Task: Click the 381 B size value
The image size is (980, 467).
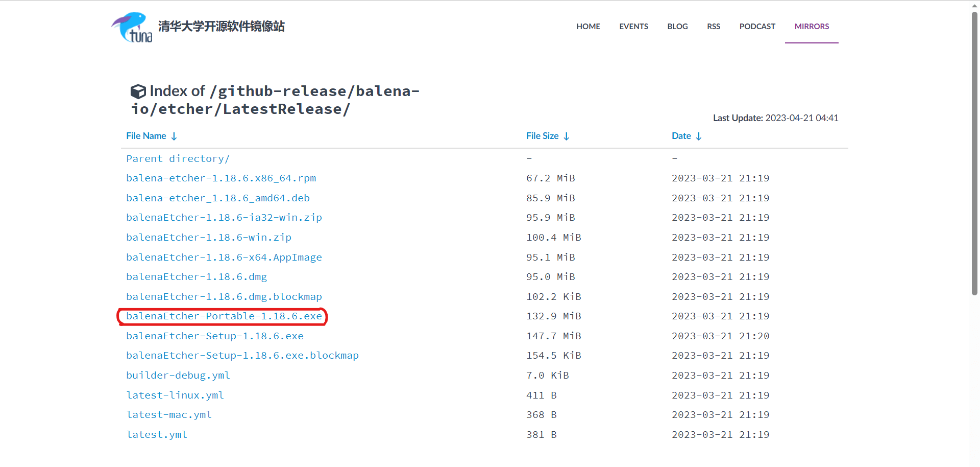Action: pos(542,435)
